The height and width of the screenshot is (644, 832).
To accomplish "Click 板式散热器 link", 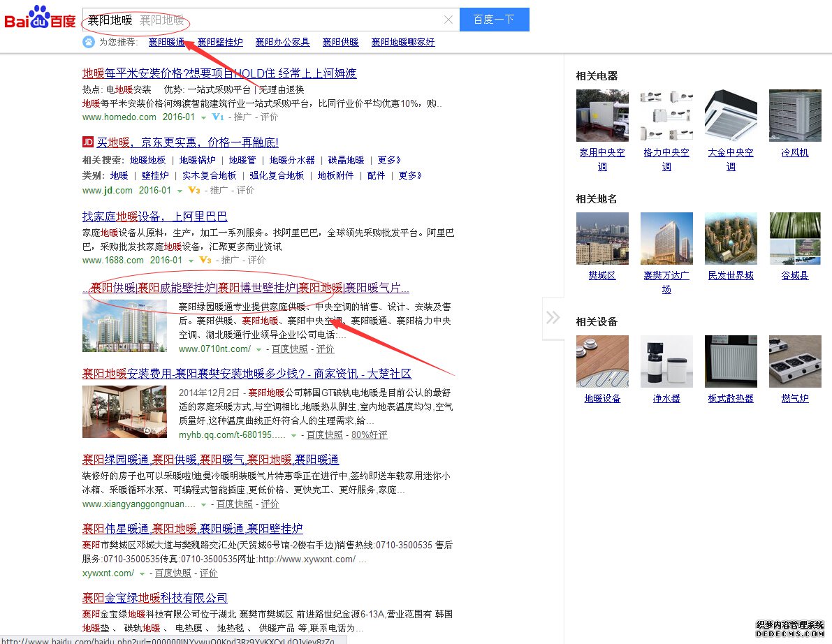I will pyautogui.click(x=731, y=398).
